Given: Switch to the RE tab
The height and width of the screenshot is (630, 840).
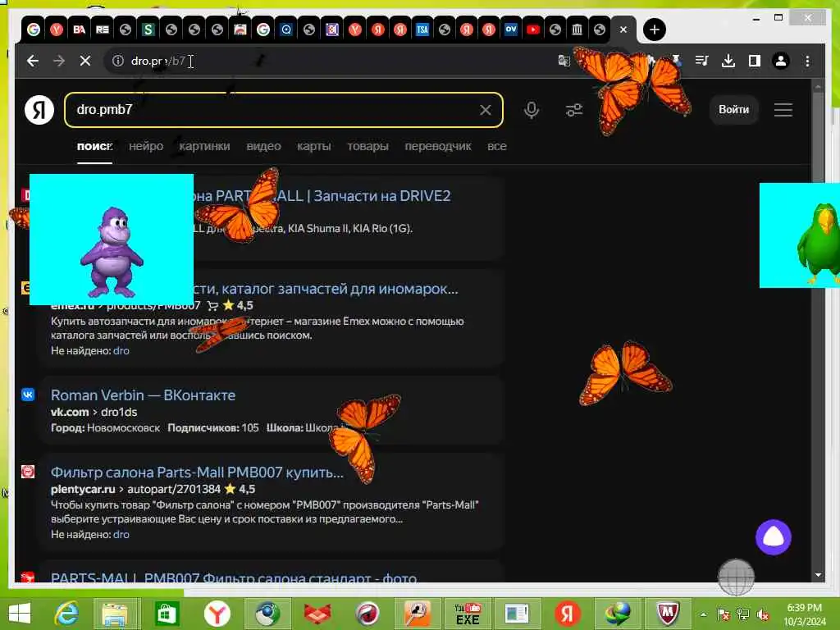Looking at the screenshot, I should click(x=103, y=30).
